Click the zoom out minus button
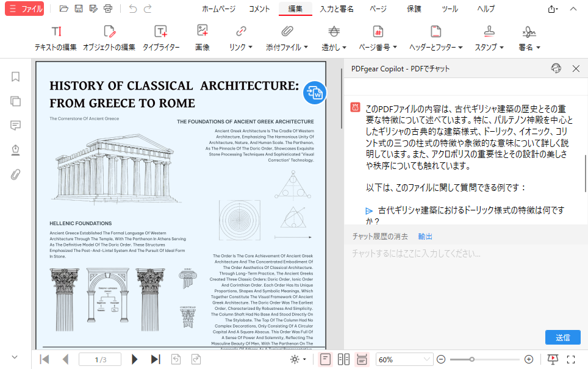 (441, 359)
